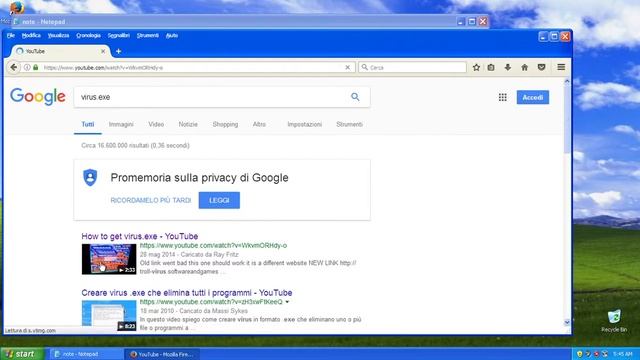The image size is (640, 360).
Task: Open the bookmarks list clipboard icon
Action: tap(491, 67)
